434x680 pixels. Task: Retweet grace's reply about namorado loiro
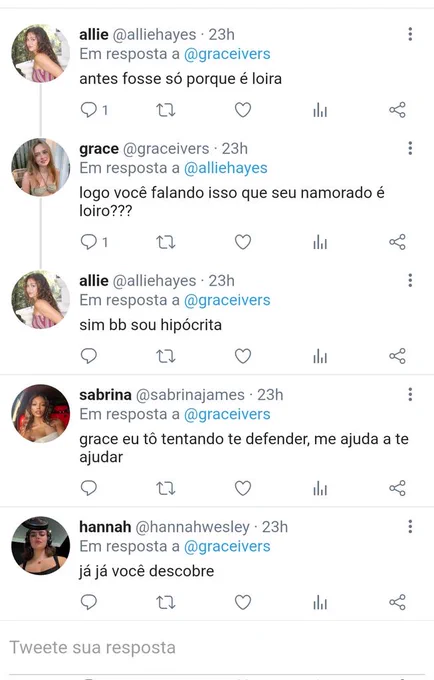(x=166, y=242)
